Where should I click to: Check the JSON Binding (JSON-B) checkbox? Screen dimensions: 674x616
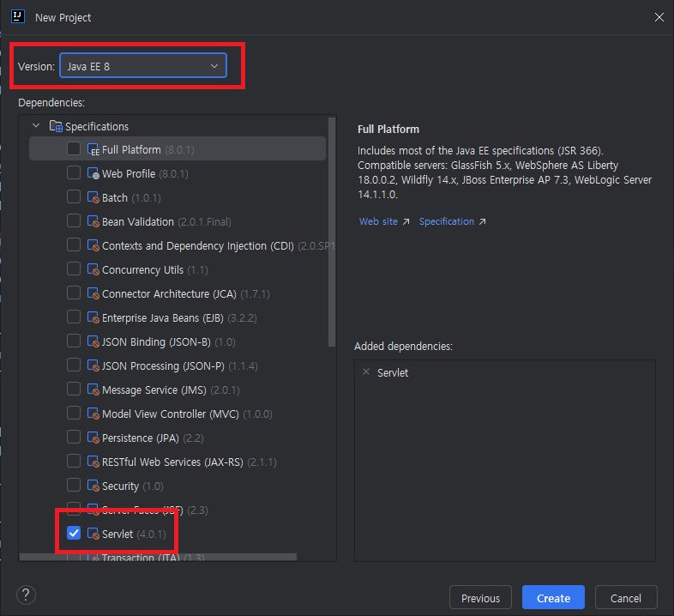point(74,341)
